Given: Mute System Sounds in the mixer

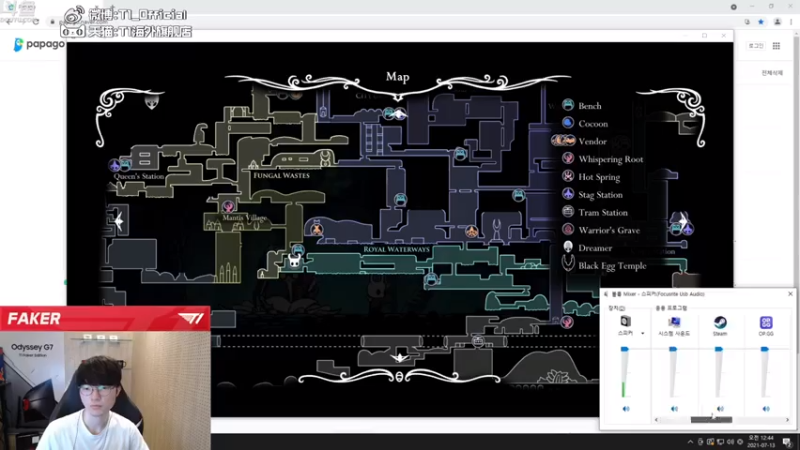Looking at the screenshot, I should [x=674, y=409].
